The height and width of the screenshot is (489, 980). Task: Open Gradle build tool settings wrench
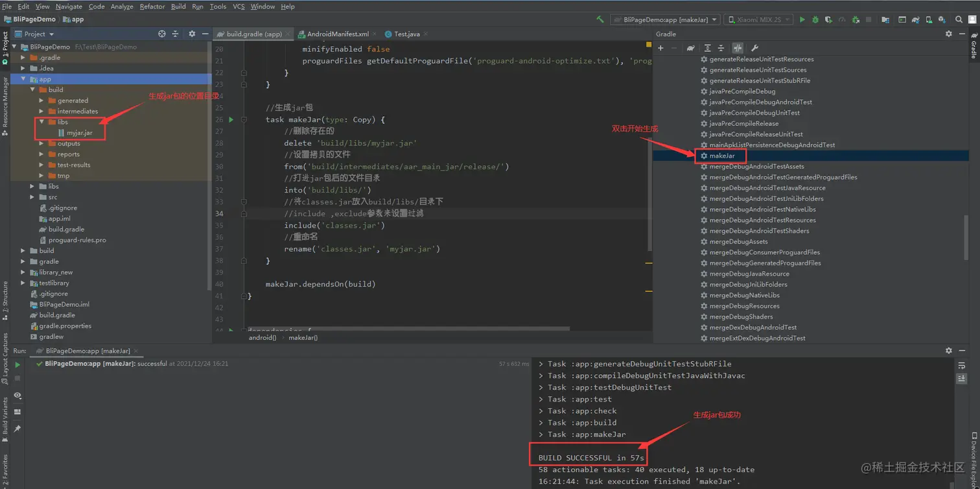(x=754, y=48)
